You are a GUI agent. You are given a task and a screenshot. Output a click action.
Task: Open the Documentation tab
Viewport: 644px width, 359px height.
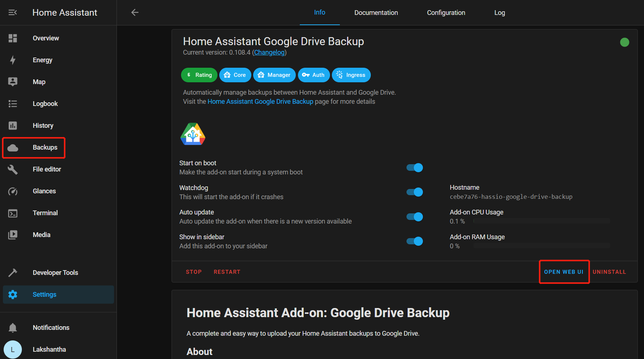pos(376,13)
